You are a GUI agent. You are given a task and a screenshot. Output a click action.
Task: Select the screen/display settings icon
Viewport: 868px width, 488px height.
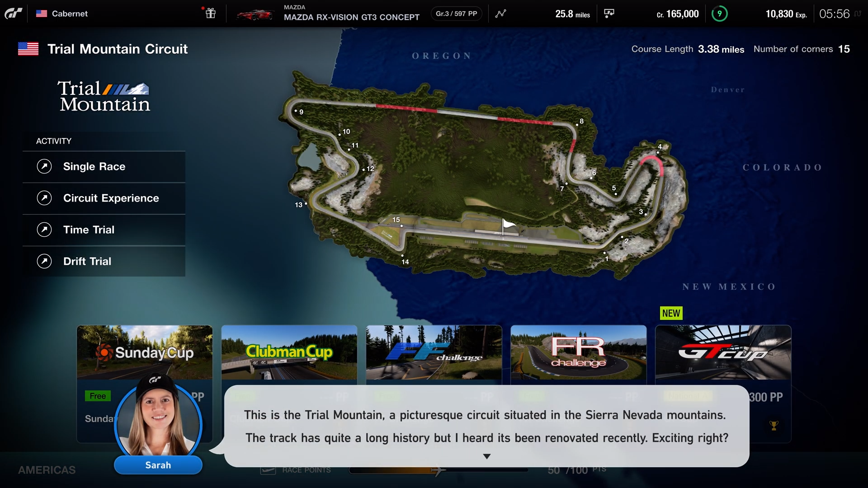pos(610,13)
